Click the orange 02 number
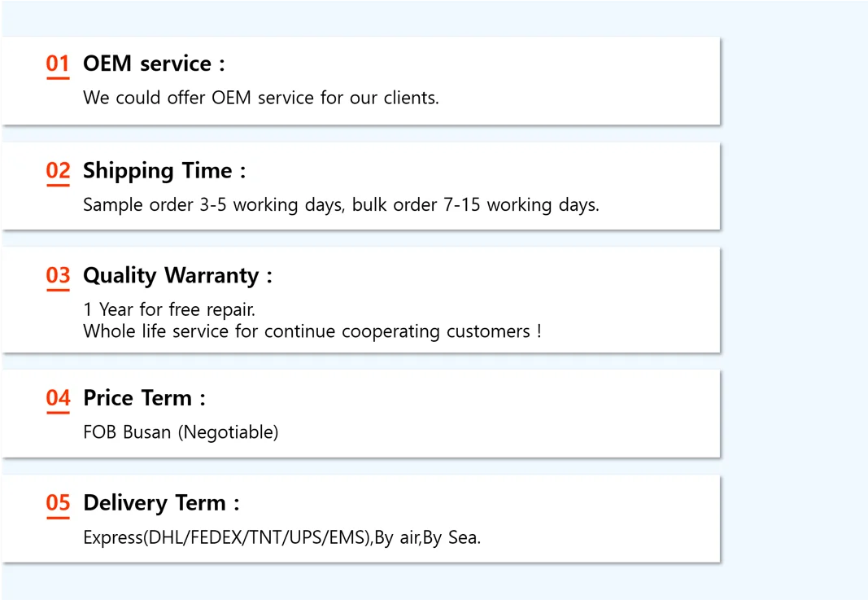Image resolution: width=868 pixels, height=600 pixels. [x=58, y=171]
